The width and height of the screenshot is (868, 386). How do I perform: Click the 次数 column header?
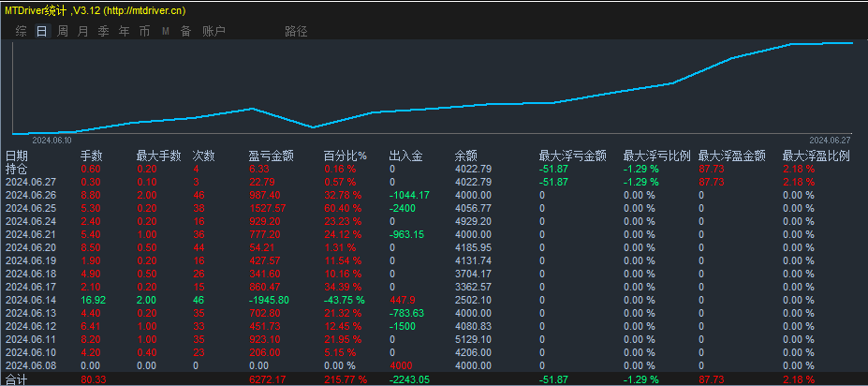pyautogui.click(x=204, y=156)
